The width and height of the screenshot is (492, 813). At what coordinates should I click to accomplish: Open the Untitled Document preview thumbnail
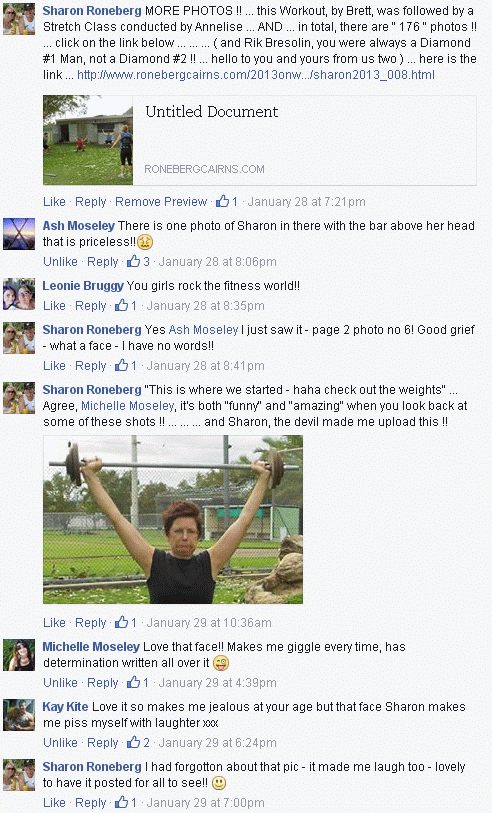point(88,140)
